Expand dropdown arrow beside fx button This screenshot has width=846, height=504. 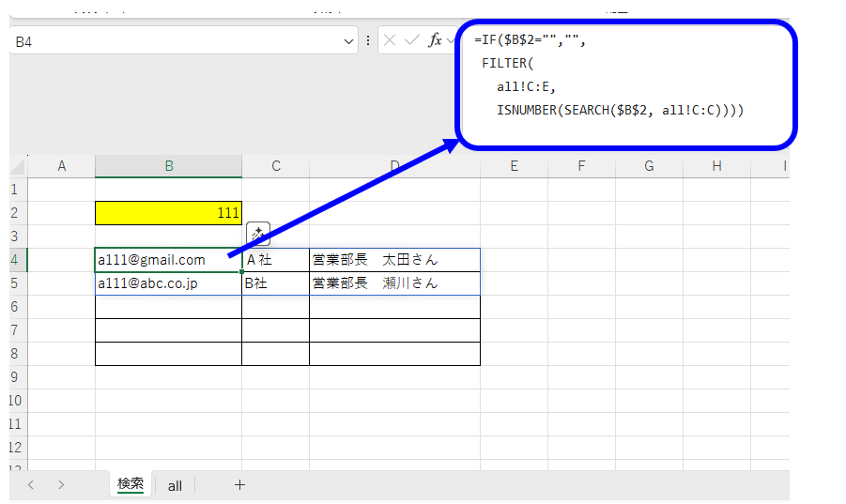point(452,41)
